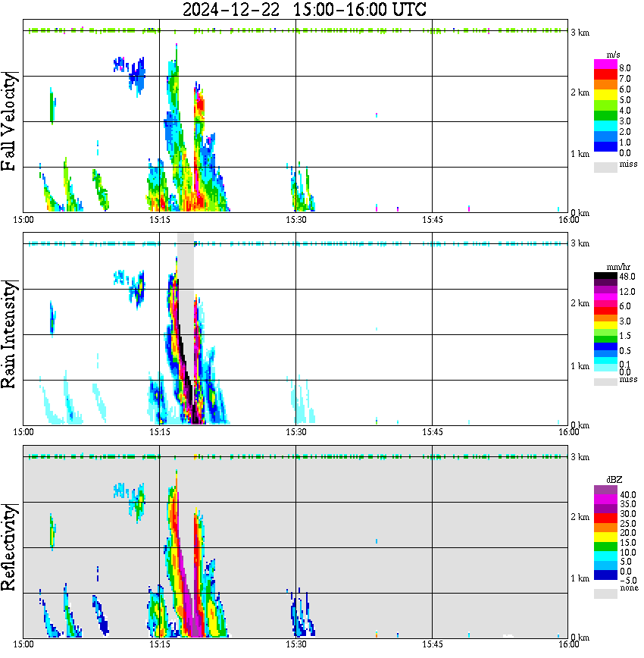Pick the magenta 8.0 m/s velocity swatch
The height and width of the screenshot is (658, 644).
click(605, 64)
